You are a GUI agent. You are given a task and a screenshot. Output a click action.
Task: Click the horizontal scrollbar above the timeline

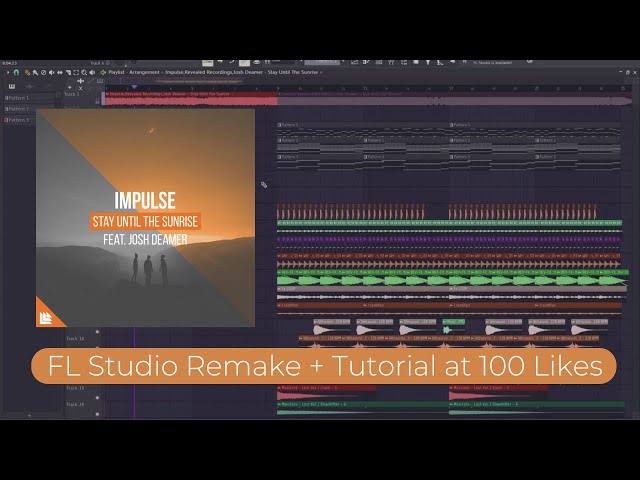tap(200, 81)
